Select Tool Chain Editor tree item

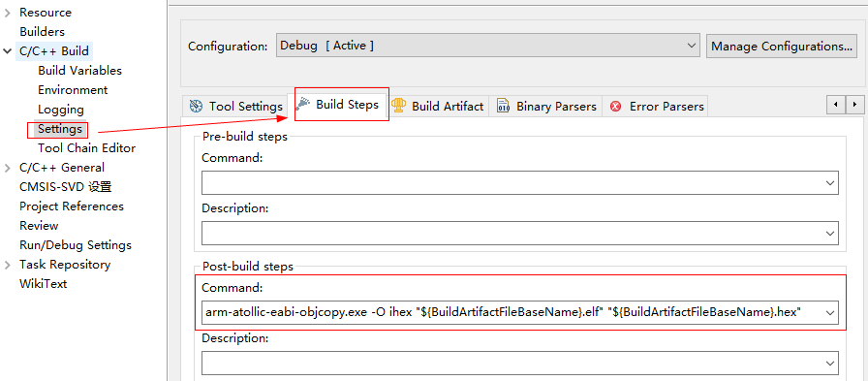point(86,148)
